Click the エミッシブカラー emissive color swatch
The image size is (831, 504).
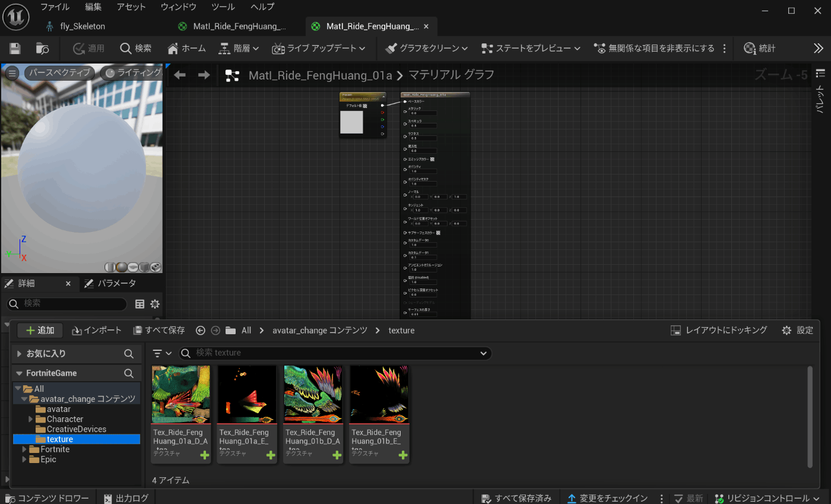(x=432, y=159)
